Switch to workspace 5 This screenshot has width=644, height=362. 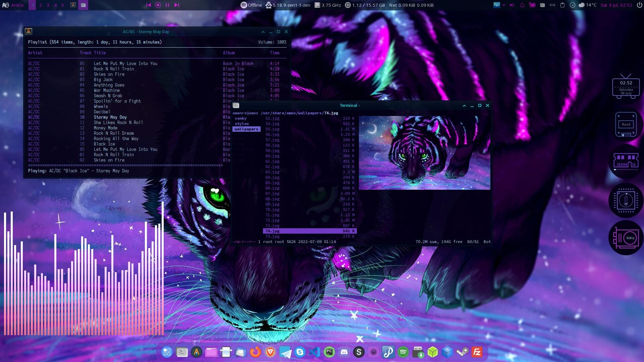pos(63,5)
